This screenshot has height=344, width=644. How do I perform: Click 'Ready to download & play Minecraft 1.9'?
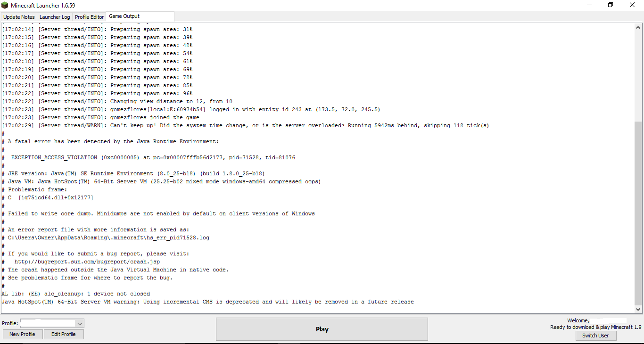[595, 327]
